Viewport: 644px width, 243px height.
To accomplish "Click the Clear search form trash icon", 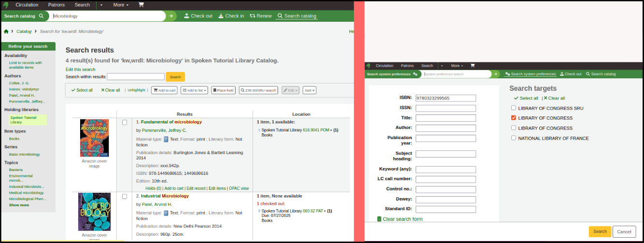I will pyautogui.click(x=379, y=219).
